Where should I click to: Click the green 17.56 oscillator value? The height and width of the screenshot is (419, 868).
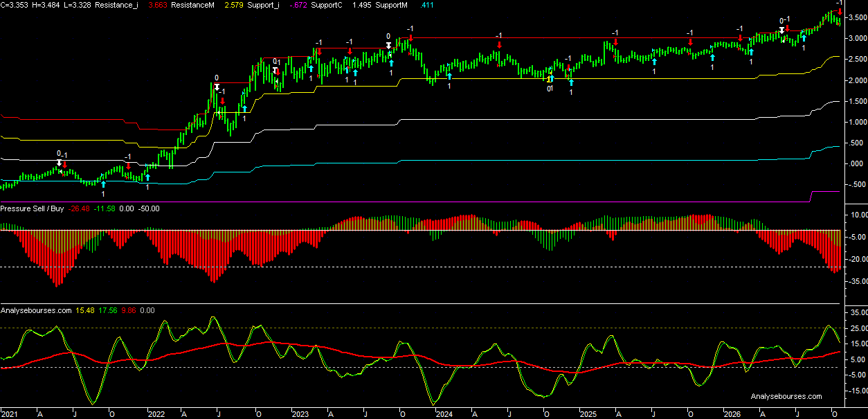[x=109, y=310]
